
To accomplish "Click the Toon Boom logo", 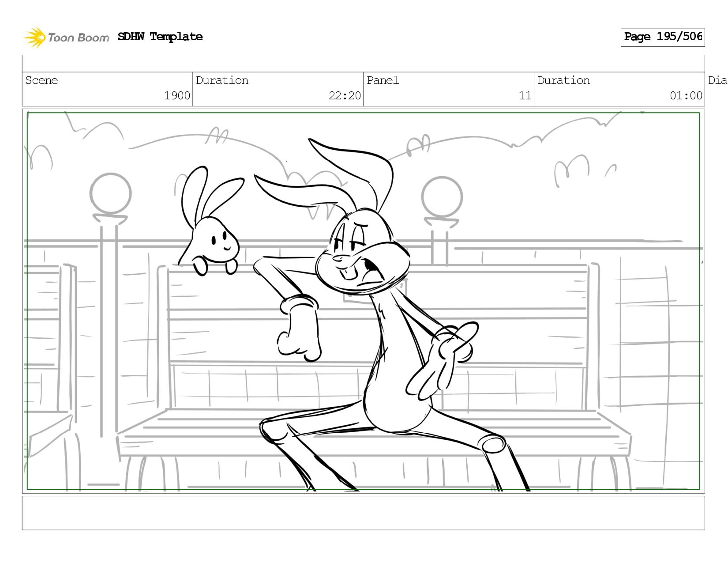I will coord(66,37).
